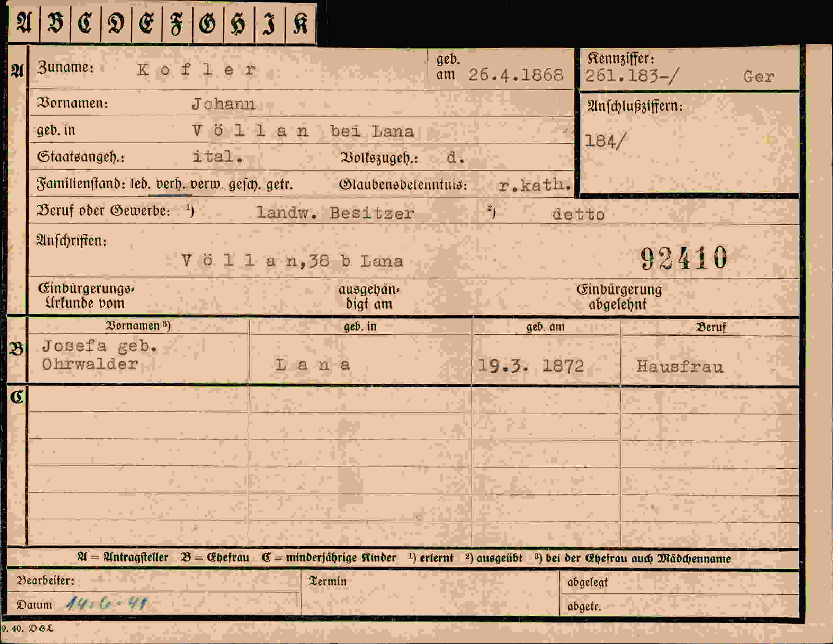Viewport: 833px width, 644px height.
Task: Click the Kennziffer value '261.183-/'
Action: 632,75
